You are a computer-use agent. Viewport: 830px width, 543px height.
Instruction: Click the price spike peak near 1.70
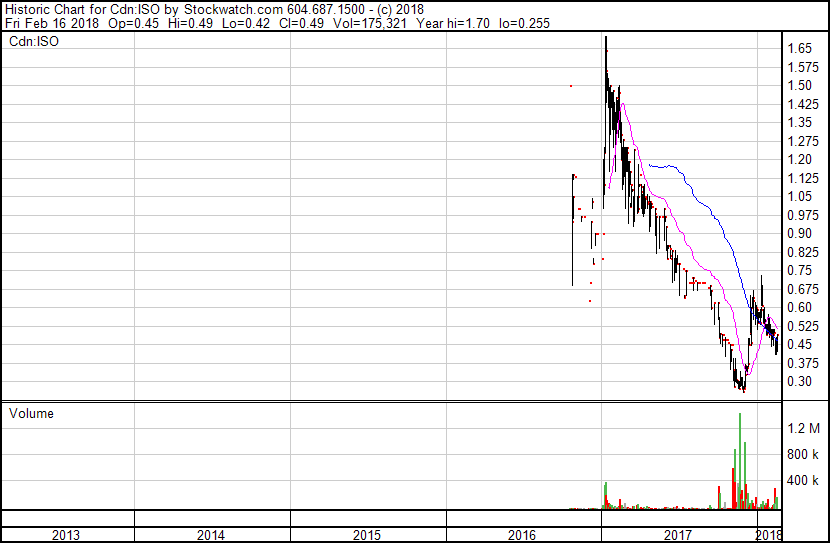tap(606, 37)
